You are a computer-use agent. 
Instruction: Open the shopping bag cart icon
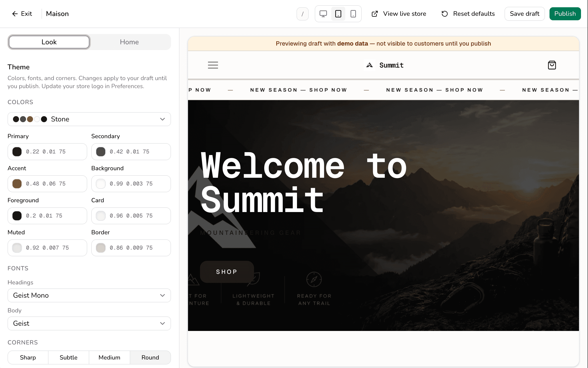552,65
